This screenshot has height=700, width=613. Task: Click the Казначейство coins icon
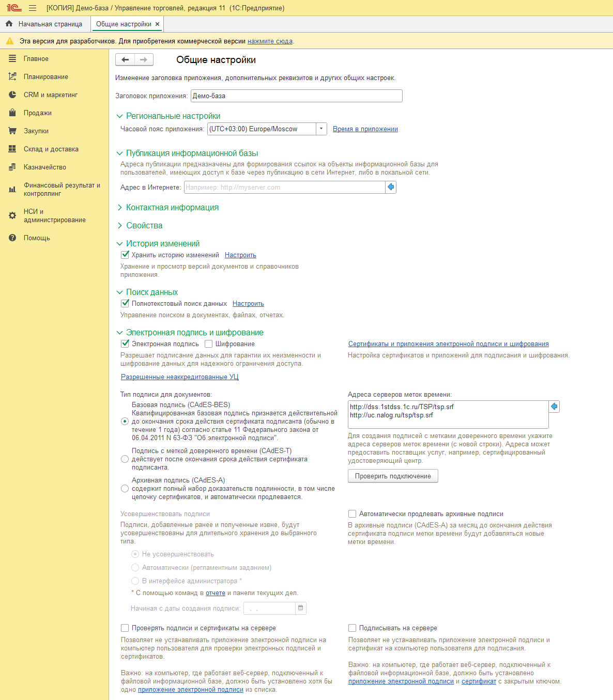pyautogui.click(x=12, y=167)
